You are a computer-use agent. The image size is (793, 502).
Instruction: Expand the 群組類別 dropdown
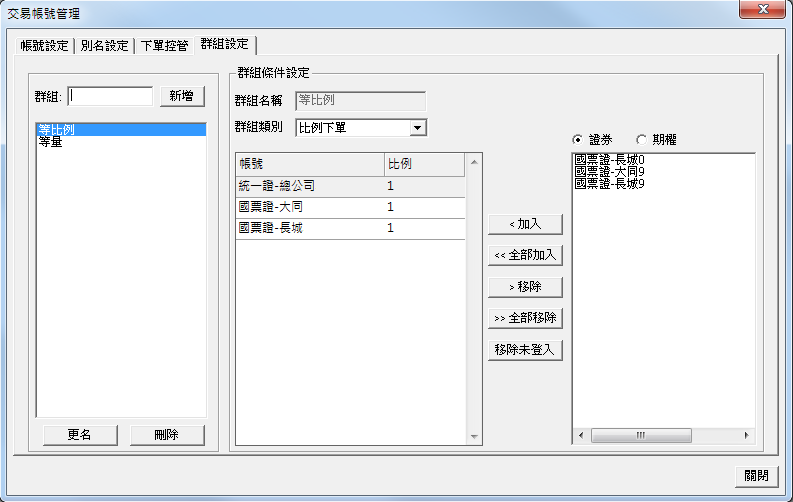click(x=418, y=128)
